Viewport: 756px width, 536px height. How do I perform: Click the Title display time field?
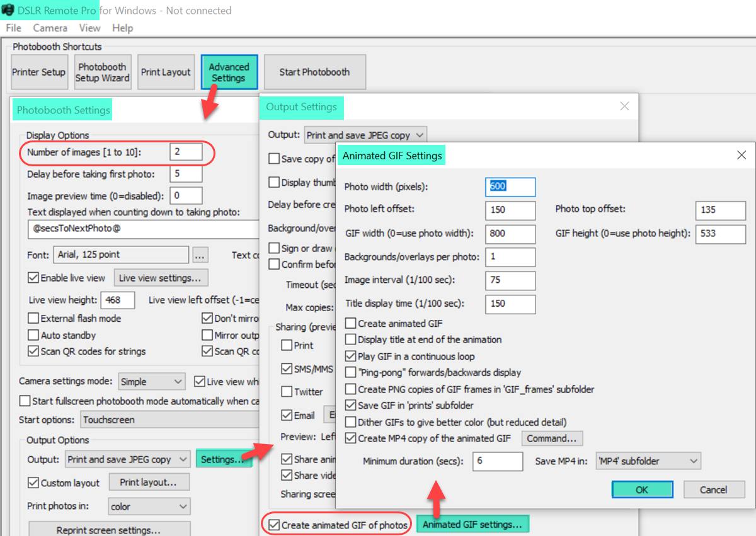point(510,303)
